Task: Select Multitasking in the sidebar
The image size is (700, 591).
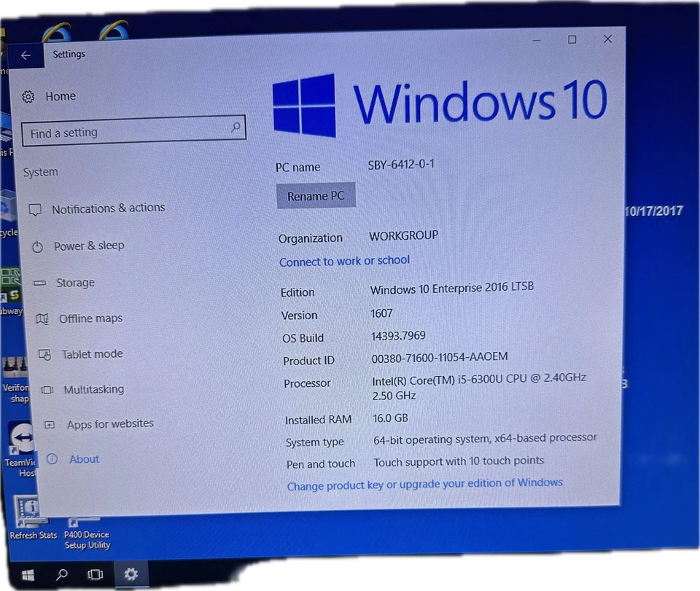Action: click(x=94, y=389)
